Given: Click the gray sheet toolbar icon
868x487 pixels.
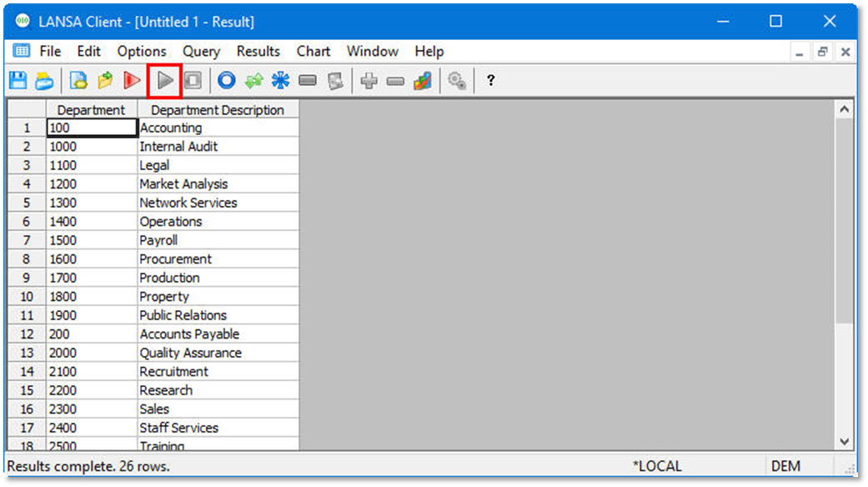Looking at the screenshot, I should pyautogui.click(x=335, y=81).
